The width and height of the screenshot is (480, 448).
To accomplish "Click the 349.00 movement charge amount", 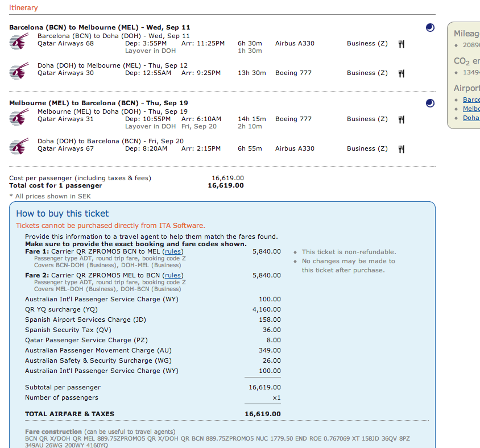I will tap(270, 350).
